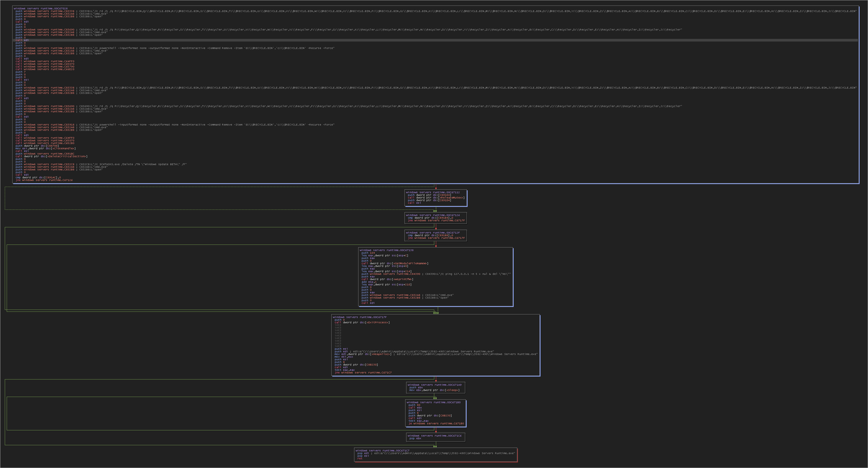This screenshot has height=468, width=868.
Task: Select the 'mov esi,...<CloseHandle>' instruction
Action: tap(46, 148)
